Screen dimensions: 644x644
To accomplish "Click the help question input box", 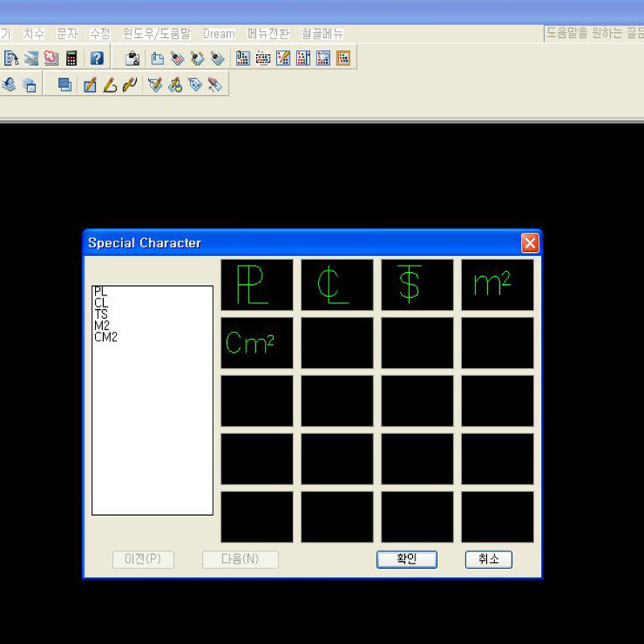I will 594,33.
